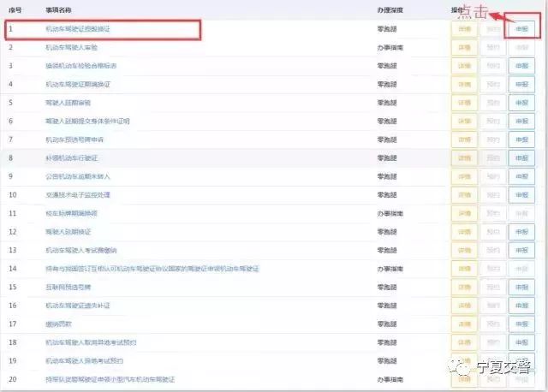Open the item name link in row 20
Screen dimensions: 548x392
(110, 379)
